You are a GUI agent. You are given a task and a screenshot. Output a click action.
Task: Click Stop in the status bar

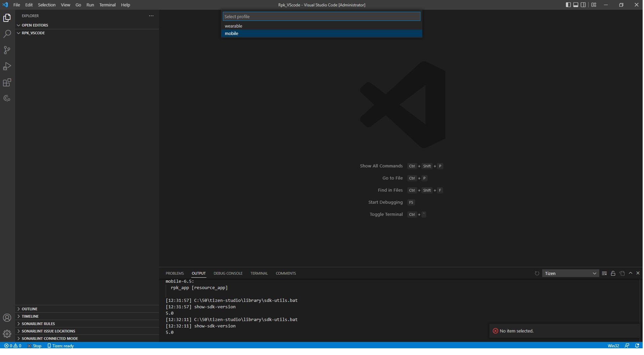point(34,346)
